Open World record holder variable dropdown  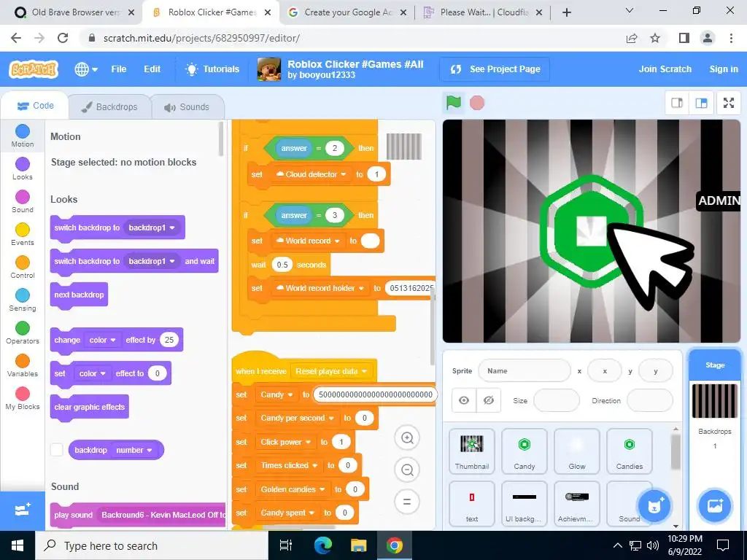pos(320,288)
